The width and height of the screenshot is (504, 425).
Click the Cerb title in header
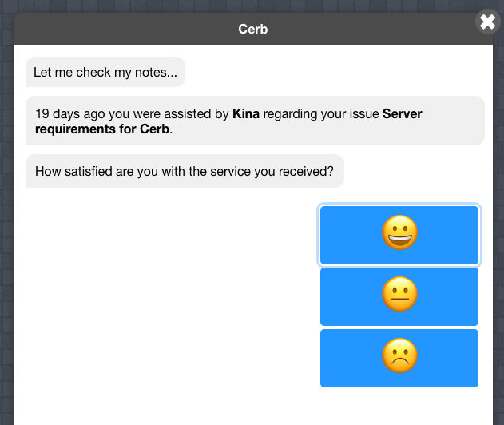click(x=253, y=30)
